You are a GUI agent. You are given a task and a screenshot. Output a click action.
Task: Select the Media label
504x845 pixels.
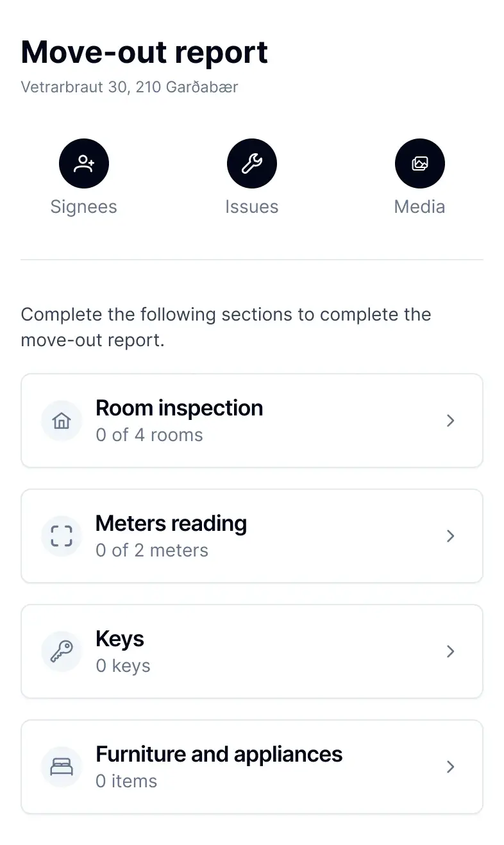click(419, 207)
